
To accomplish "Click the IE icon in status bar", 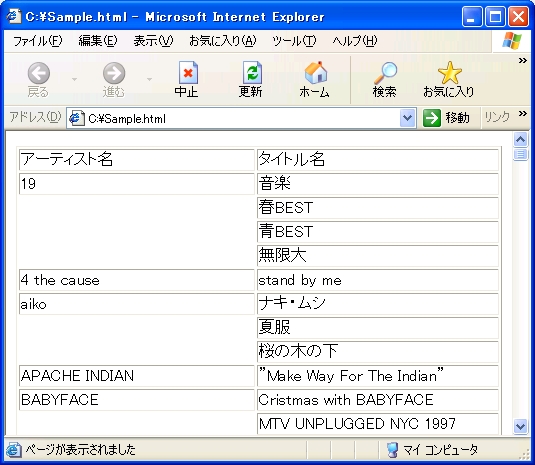I will click(14, 450).
